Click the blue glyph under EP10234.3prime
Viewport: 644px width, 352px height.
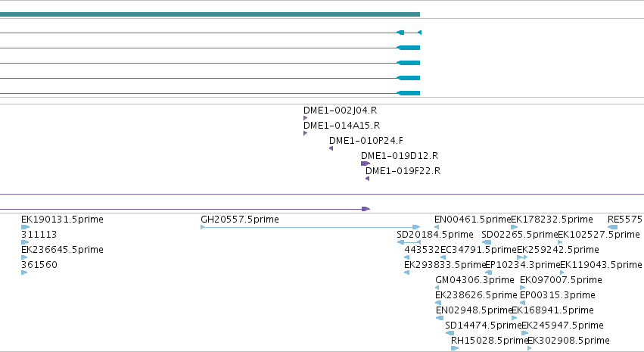pos(488,273)
